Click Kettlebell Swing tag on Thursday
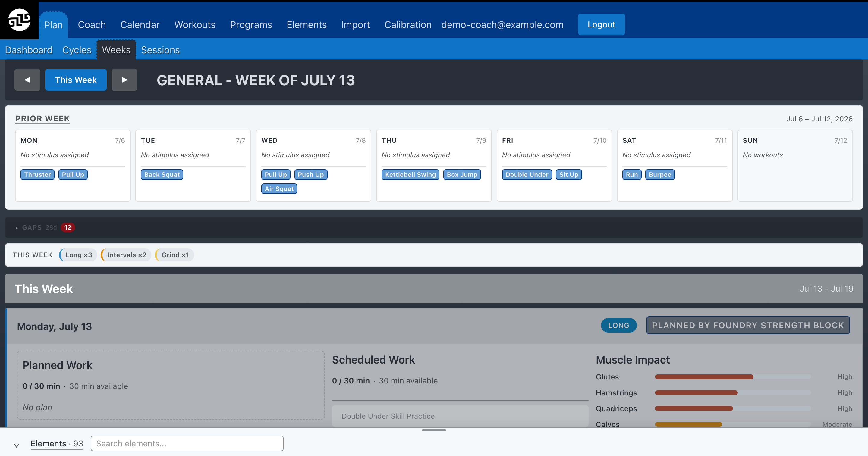 410,174
